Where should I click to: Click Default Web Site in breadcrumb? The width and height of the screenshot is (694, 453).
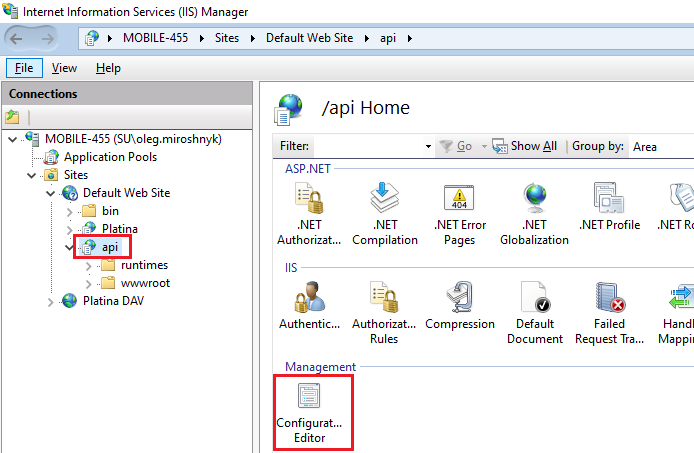tap(309, 38)
